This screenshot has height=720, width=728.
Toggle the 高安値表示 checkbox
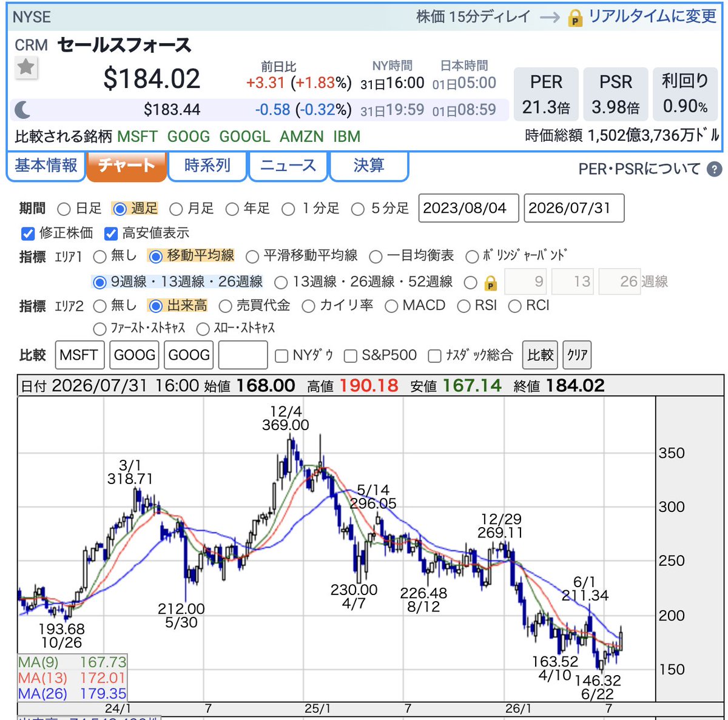(x=110, y=234)
